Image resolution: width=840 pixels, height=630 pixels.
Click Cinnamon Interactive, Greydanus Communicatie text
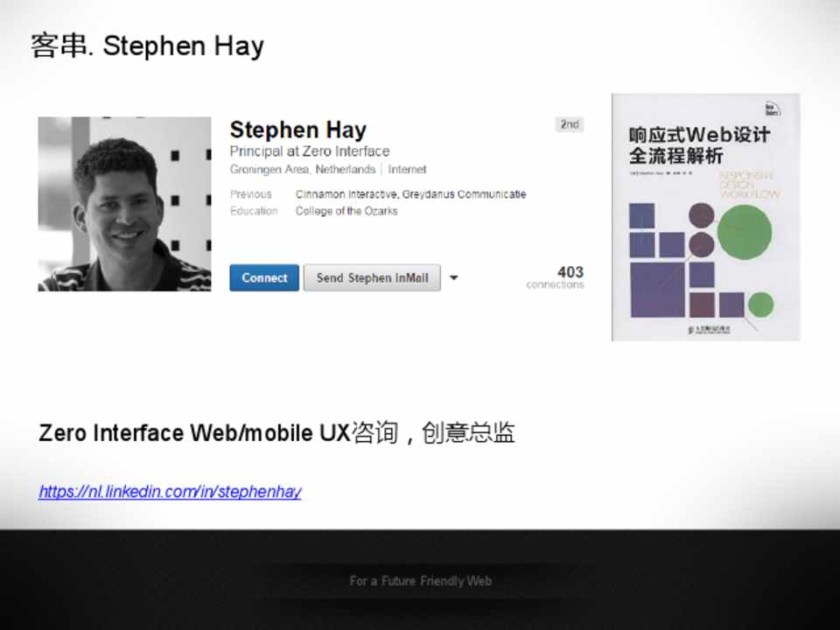[x=410, y=194]
